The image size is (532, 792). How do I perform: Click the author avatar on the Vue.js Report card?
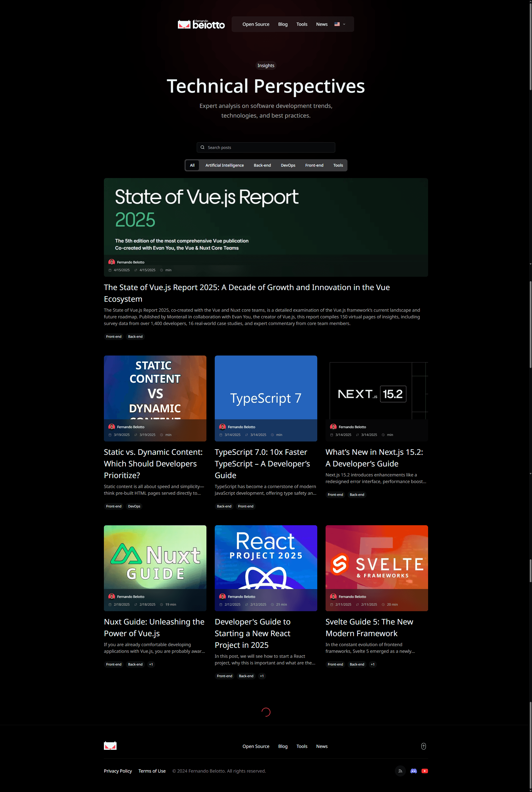pyautogui.click(x=111, y=262)
